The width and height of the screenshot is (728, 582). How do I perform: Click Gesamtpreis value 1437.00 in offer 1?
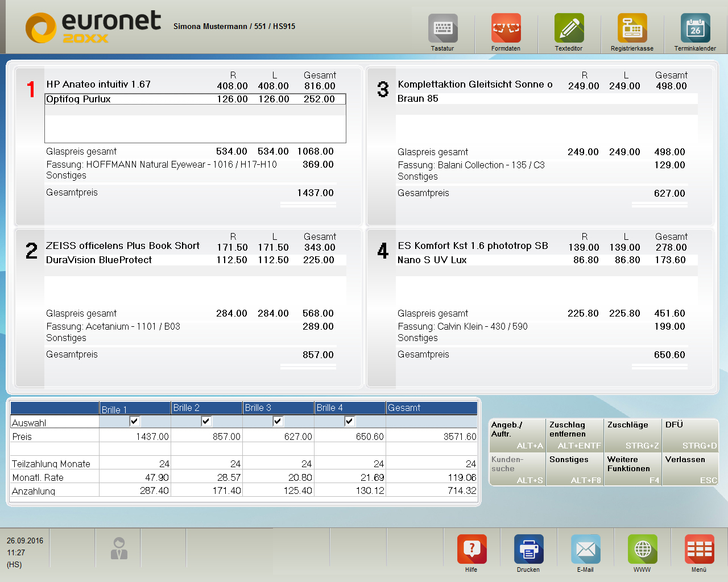point(315,193)
